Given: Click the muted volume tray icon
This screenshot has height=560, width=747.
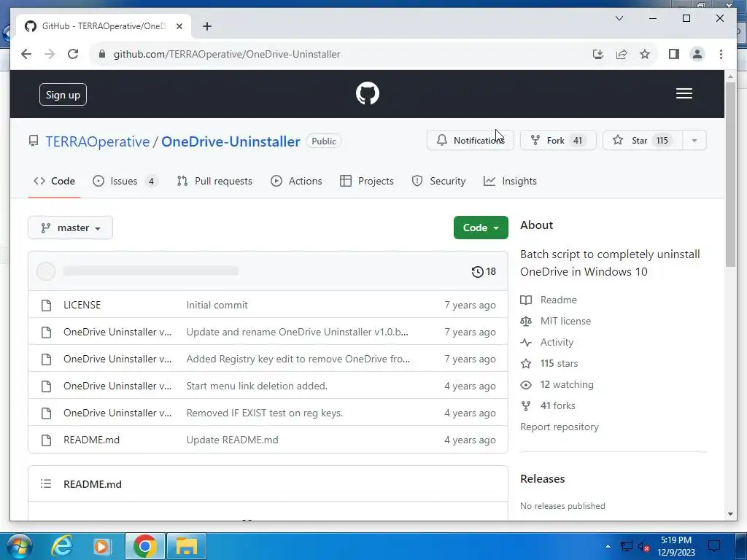Looking at the screenshot, I should (643, 546).
